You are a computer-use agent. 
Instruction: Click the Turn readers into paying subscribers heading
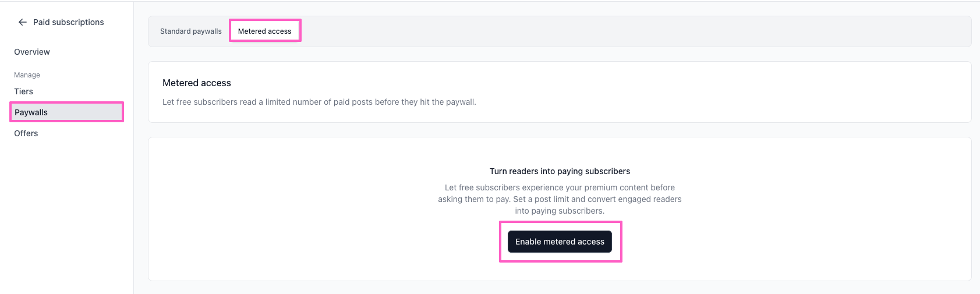pyautogui.click(x=560, y=171)
